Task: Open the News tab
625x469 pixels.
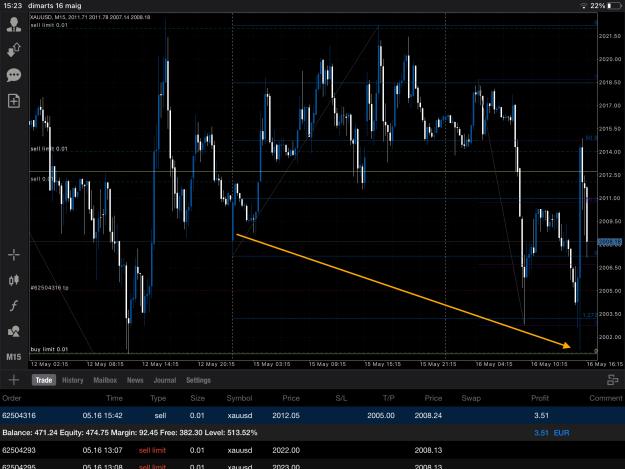Action: 135,380
